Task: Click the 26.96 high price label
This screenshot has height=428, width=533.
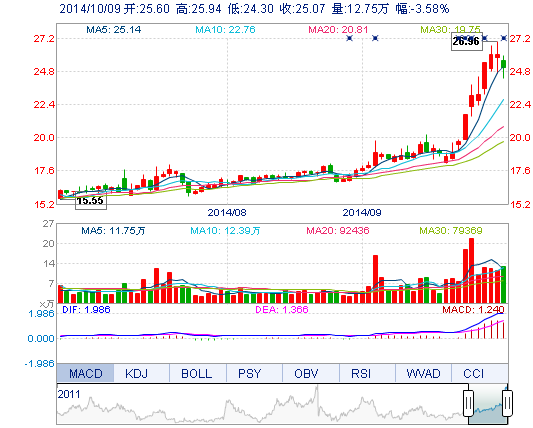Action: coord(467,42)
